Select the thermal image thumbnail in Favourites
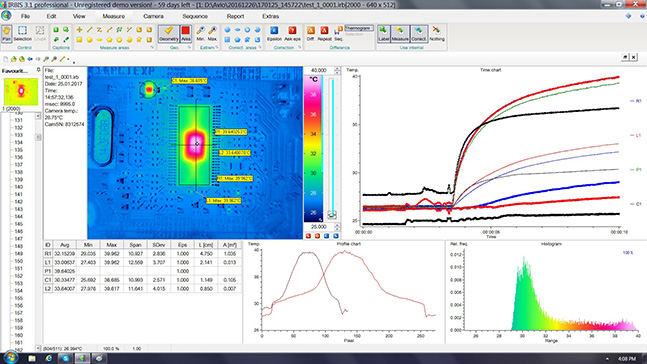 [x=21, y=92]
